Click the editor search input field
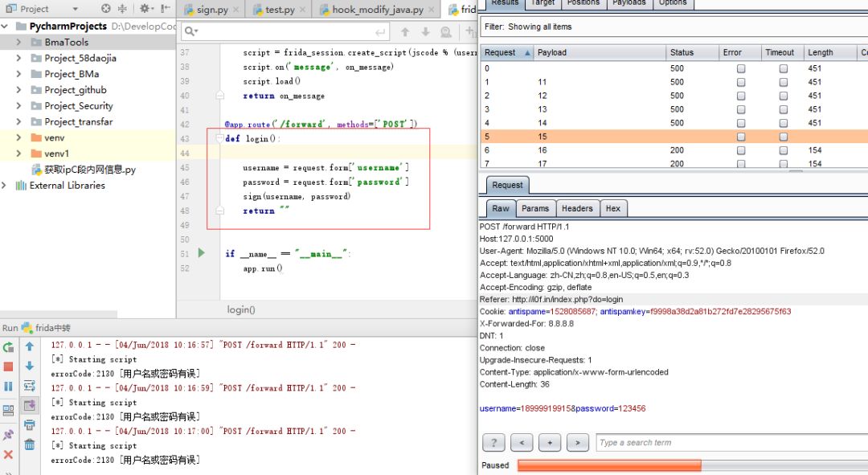Screen dimensions: 868x475 (x=286, y=32)
